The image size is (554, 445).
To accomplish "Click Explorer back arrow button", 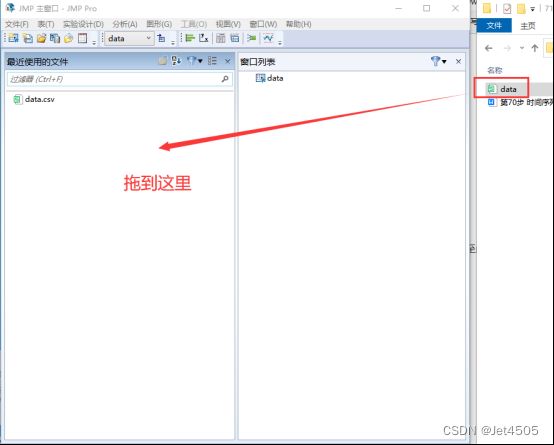I will tap(489, 48).
